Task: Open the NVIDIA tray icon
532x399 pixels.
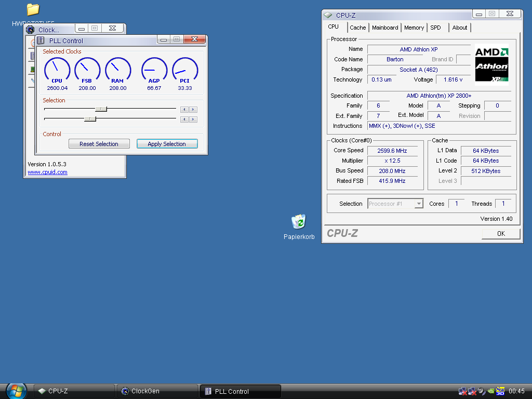Action: click(x=490, y=391)
